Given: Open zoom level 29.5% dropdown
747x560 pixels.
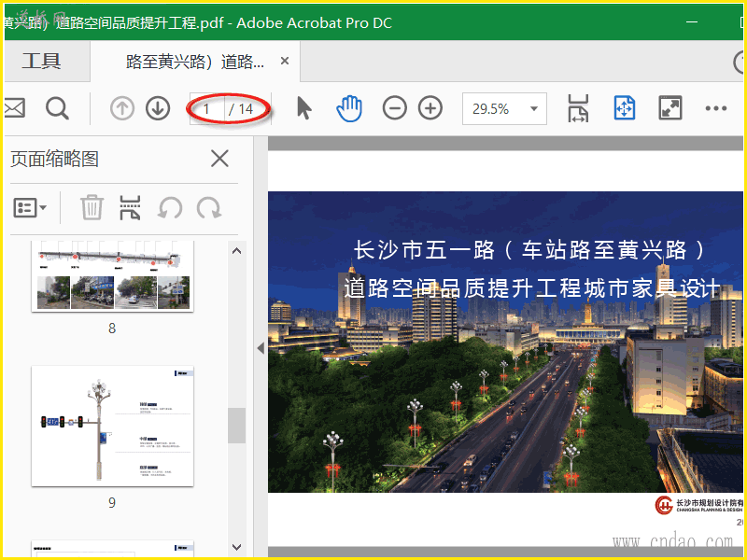Looking at the screenshot, I should pos(504,108).
